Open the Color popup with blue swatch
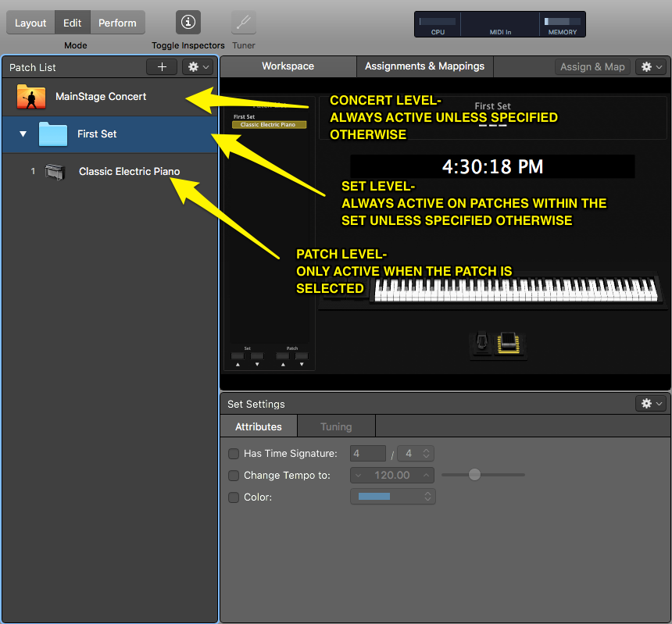The width and height of the screenshot is (672, 624). (x=392, y=497)
